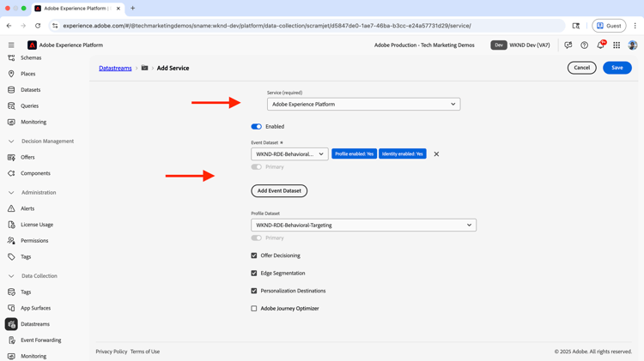
Task: Open the notifications bell
Action: 601,45
